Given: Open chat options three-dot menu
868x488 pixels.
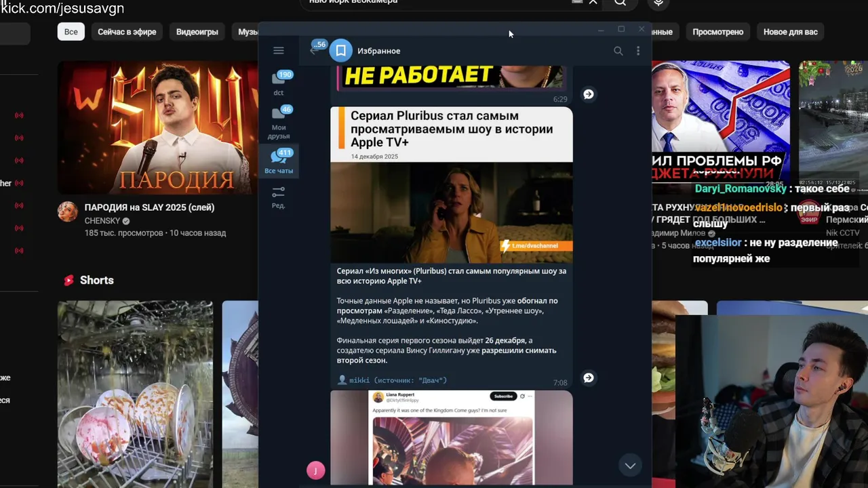Looking at the screenshot, I should [x=637, y=51].
